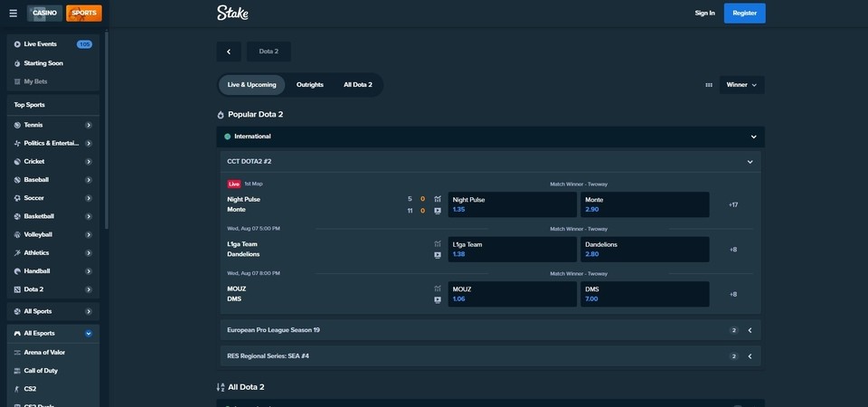This screenshot has width=868, height=407.
Task: Open +8 markets for MOUZ match
Action: 733,295
